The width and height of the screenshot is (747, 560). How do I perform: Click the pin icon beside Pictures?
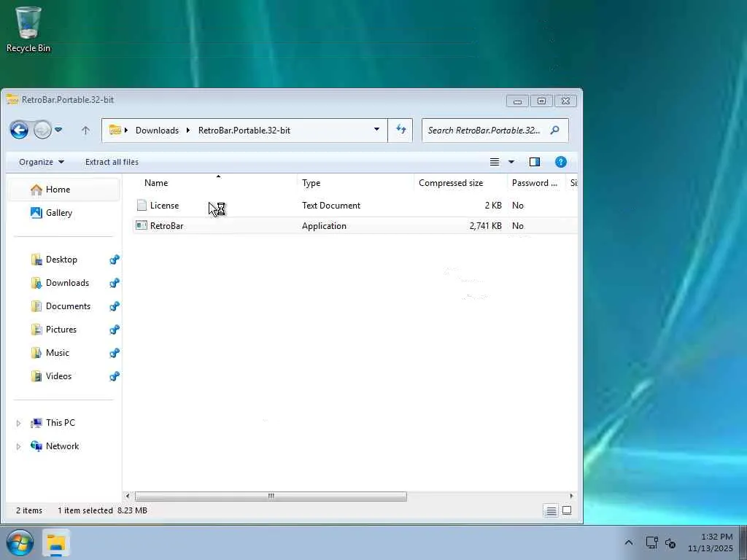point(115,330)
